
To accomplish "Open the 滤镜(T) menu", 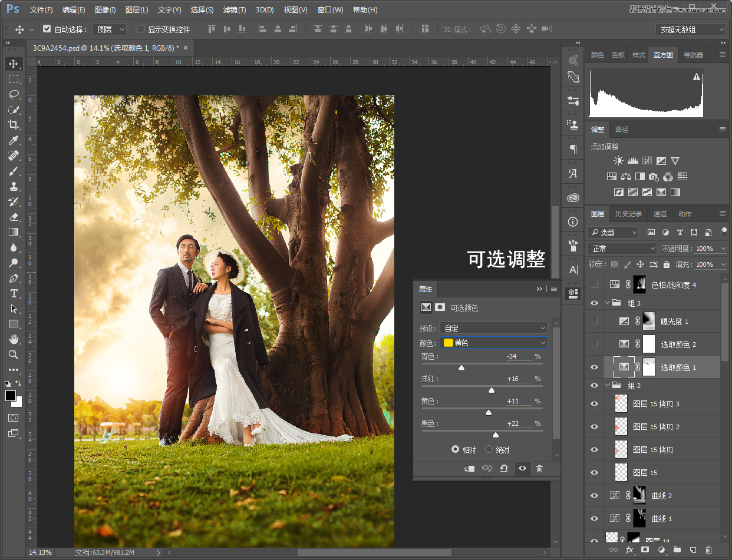I will point(235,10).
